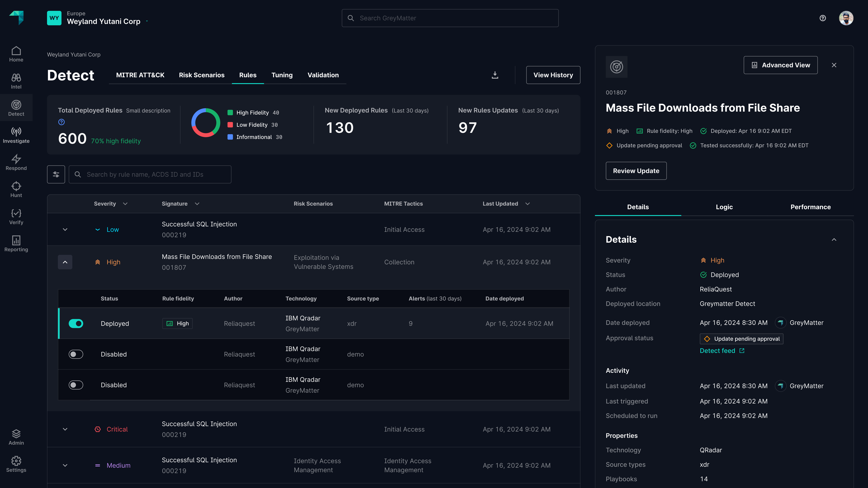Screen dimensions: 868x488
Task: Collapse the Details section chevron
Action: (x=834, y=239)
